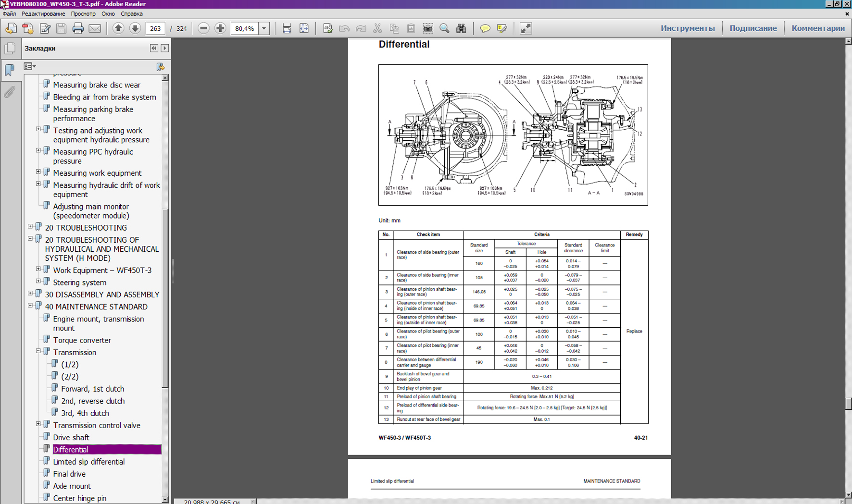Viewport: 852px width, 504px height.
Task: Take a snapshot with the camera tool
Action: point(427,28)
